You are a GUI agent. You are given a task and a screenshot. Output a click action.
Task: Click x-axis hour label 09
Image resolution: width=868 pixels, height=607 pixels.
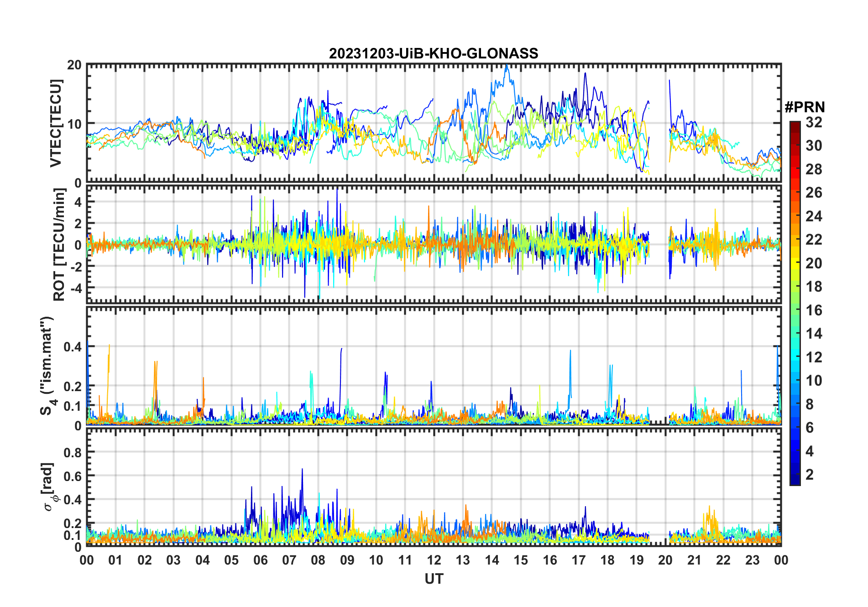tap(347, 560)
